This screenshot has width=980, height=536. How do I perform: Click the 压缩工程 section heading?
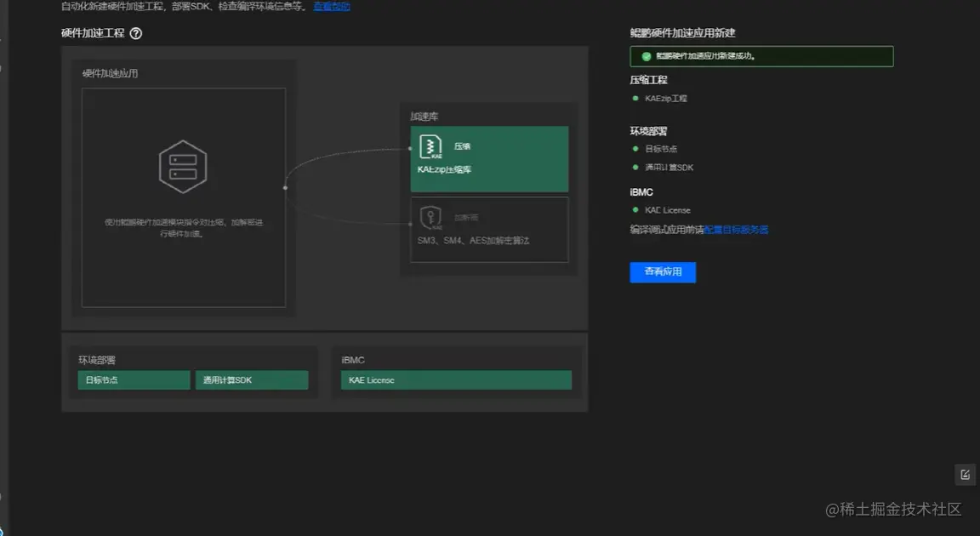pyautogui.click(x=649, y=80)
